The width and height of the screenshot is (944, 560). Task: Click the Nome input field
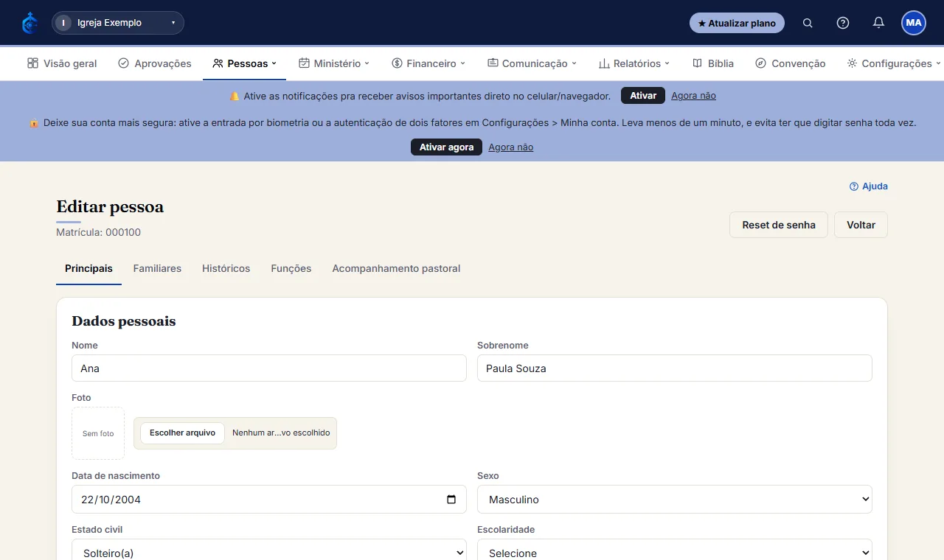click(x=269, y=368)
